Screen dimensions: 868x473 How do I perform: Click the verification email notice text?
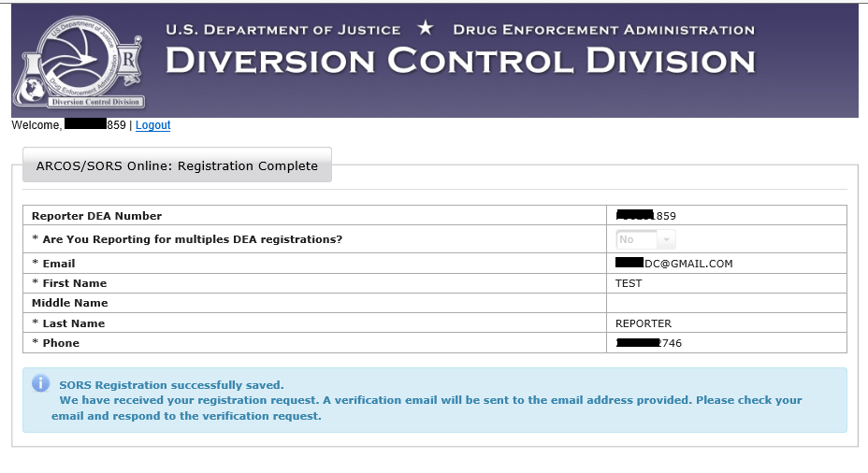(427, 408)
